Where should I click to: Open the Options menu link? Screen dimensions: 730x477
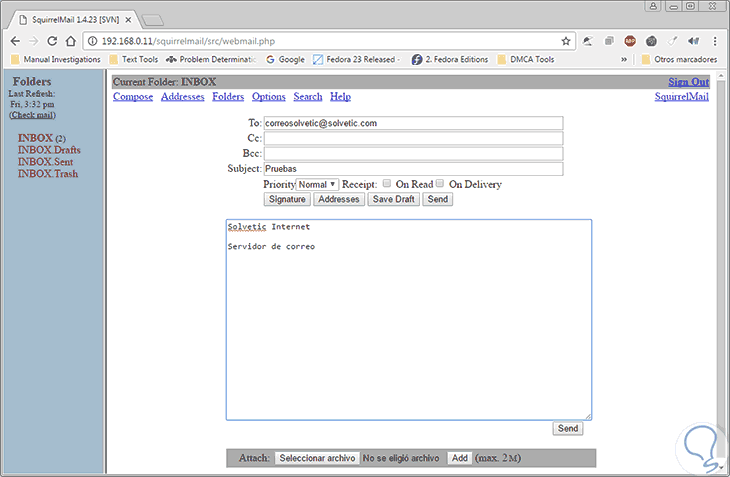269,96
